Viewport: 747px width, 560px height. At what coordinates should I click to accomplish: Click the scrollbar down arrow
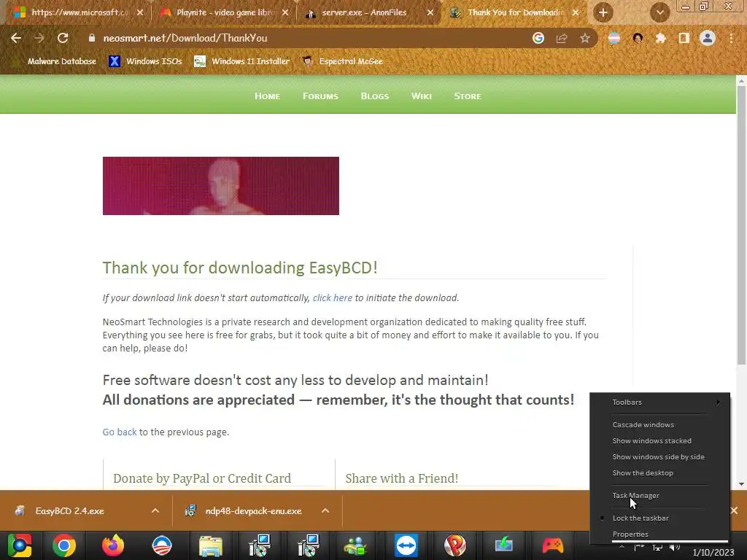[742, 484]
